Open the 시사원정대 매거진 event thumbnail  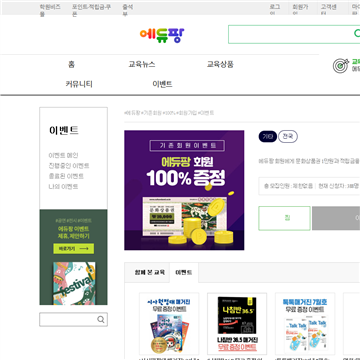coord(169,324)
